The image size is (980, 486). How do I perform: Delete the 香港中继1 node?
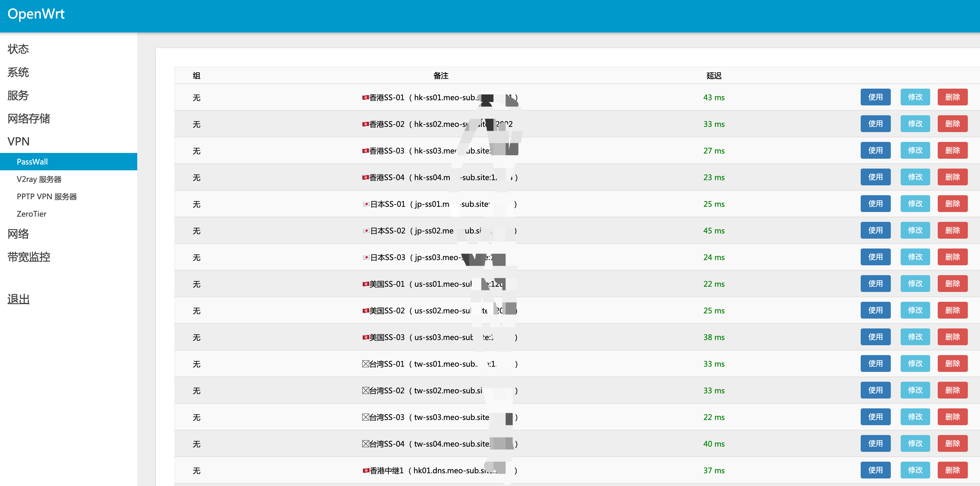pyautogui.click(x=952, y=470)
